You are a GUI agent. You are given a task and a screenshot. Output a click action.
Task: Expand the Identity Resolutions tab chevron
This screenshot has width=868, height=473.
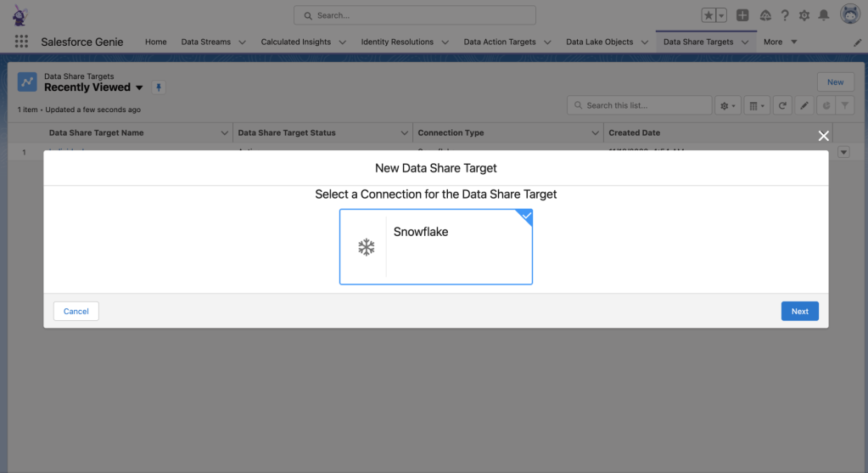[445, 42]
